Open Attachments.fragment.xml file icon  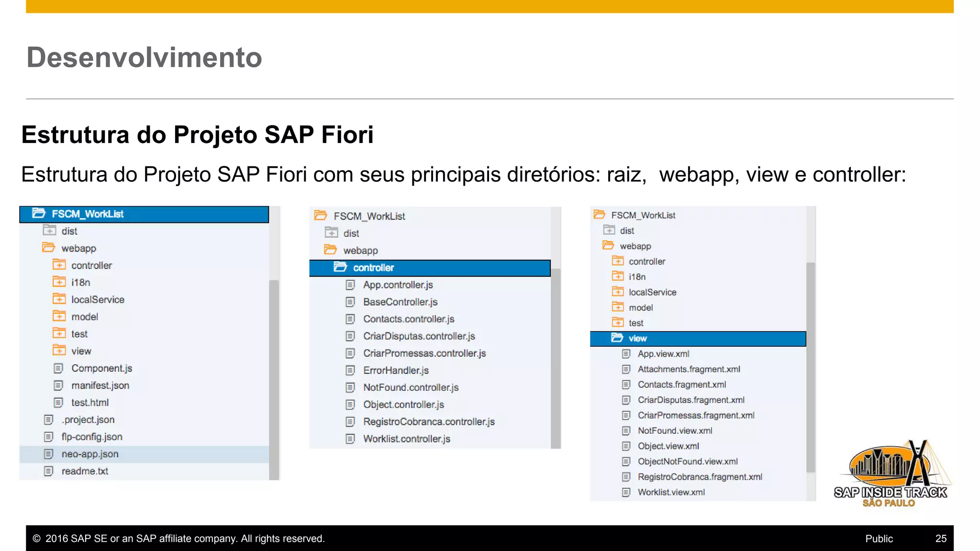[626, 369]
